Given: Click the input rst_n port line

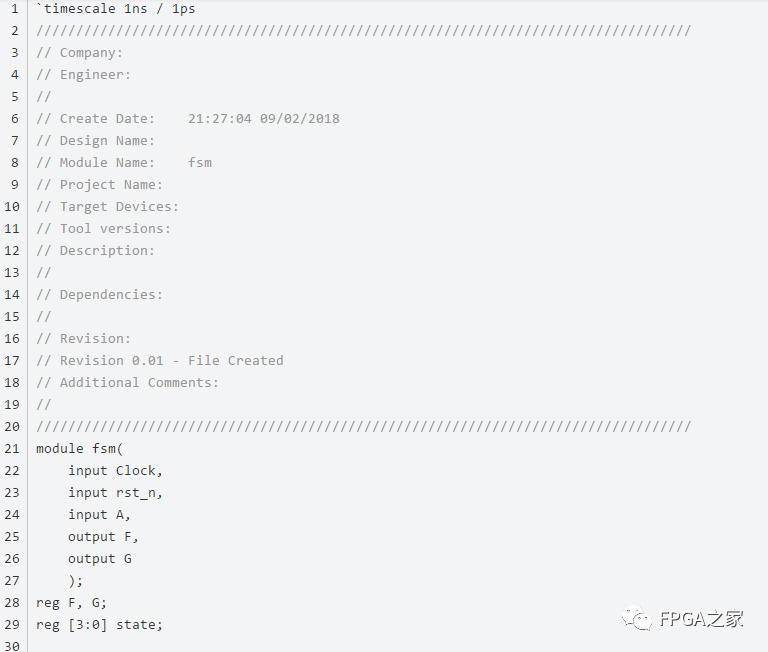Looking at the screenshot, I should [x=115, y=492].
